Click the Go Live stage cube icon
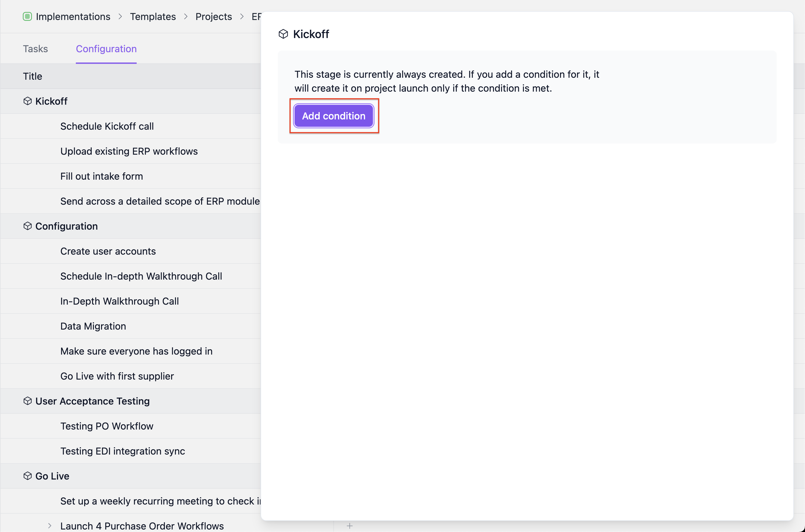This screenshot has height=532, width=805. (x=27, y=476)
